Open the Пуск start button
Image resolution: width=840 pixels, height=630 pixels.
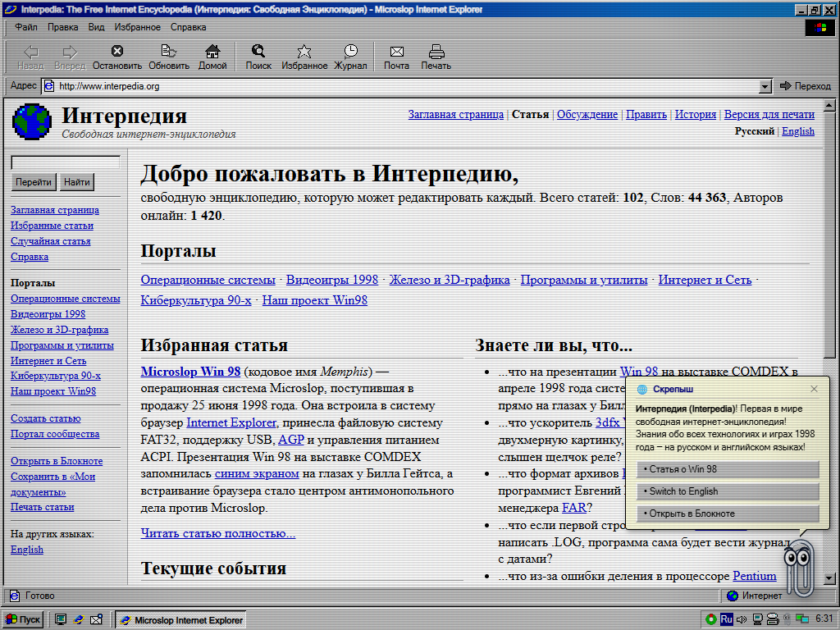pyautogui.click(x=23, y=620)
